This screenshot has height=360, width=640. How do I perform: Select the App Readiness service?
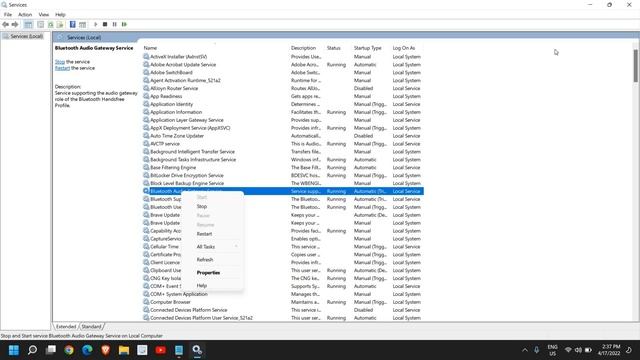click(166, 96)
